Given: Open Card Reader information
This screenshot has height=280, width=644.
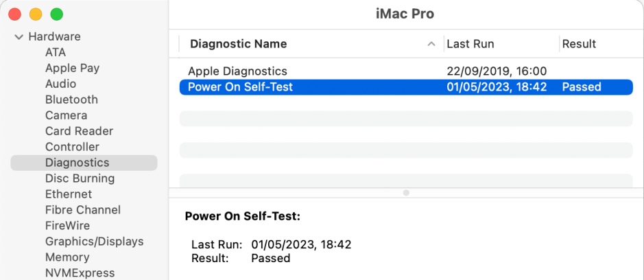Looking at the screenshot, I should coord(79,131).
